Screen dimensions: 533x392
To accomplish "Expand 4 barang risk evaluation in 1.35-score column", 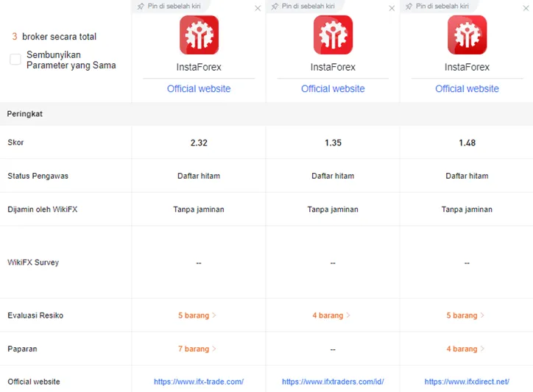I will [331, 316].
